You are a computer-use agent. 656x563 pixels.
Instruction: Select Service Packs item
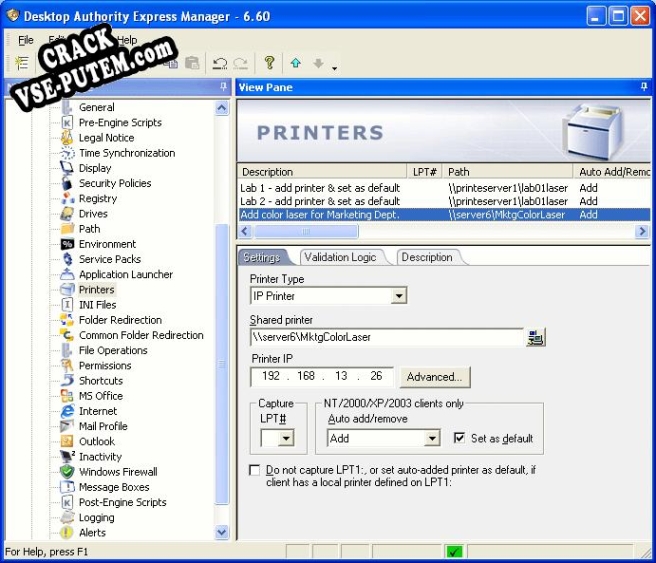point(110,259)
